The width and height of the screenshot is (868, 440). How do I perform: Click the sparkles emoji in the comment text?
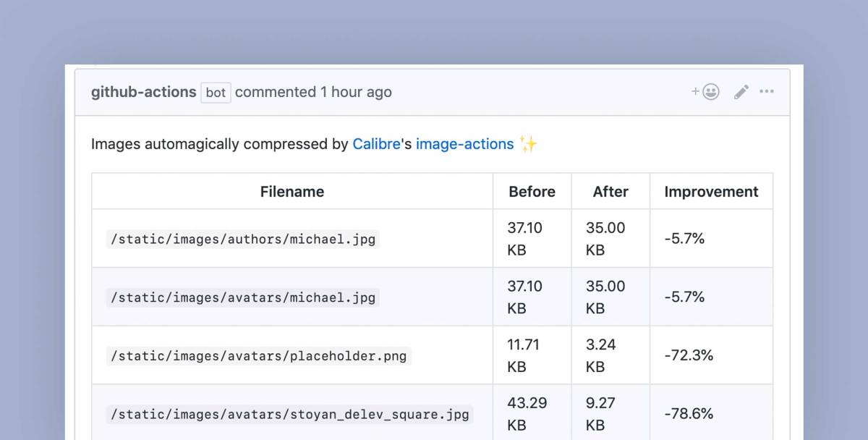(527, 144)
